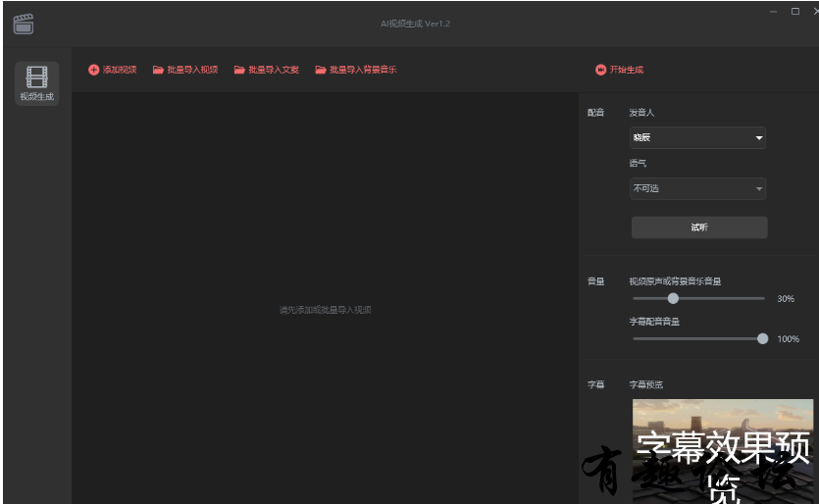The width and height of the screenshot is (819, 504).
Task: Click the 字幕配音音量 slider handle
Action: click(x=762, y=338)
